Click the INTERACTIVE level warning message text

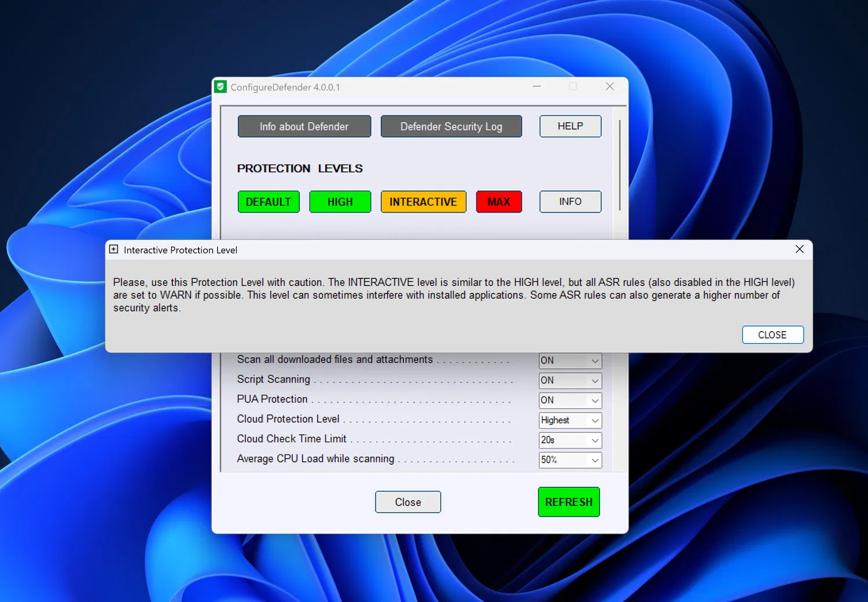pyautogui.click(x=454, y=295)
